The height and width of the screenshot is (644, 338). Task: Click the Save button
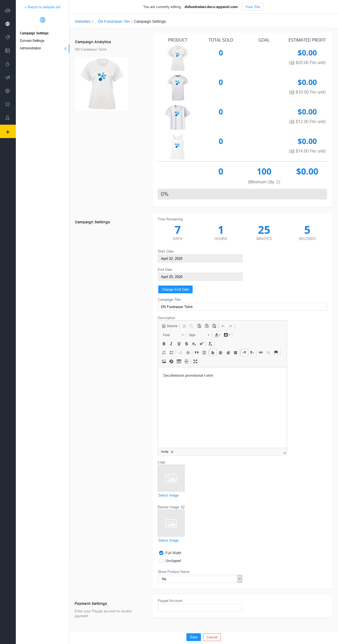click(194, 637)
